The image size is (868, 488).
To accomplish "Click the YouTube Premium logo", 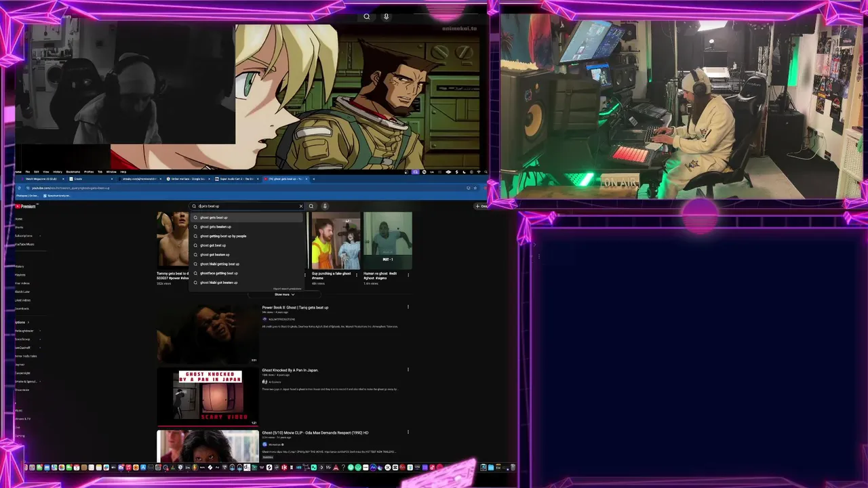I will pyautogui.click(x=26, y=206).
